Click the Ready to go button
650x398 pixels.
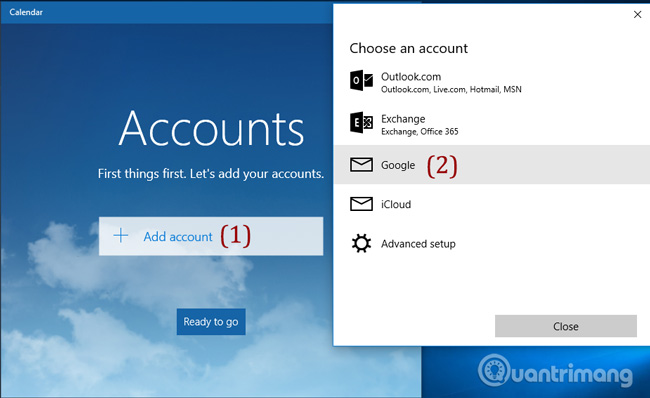(211, 322)
